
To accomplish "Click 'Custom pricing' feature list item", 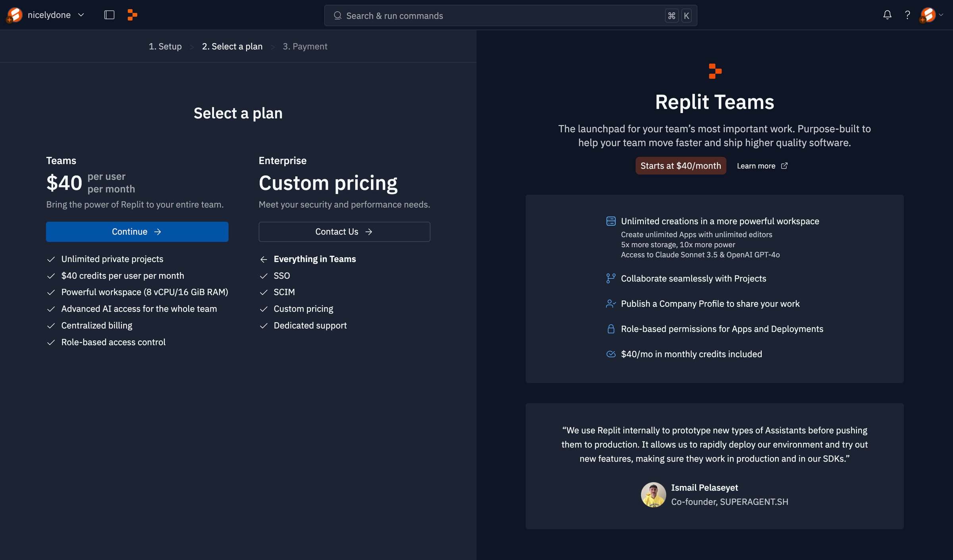I will [303, 309].
